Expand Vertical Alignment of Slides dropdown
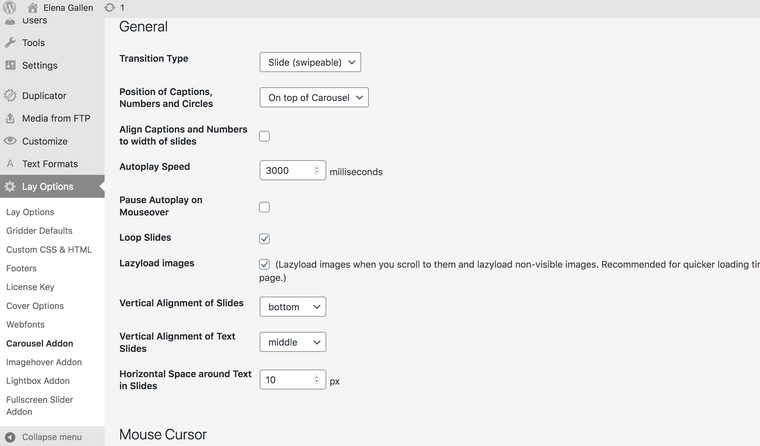This screenshot has height=446, width=760. [292, 307]
